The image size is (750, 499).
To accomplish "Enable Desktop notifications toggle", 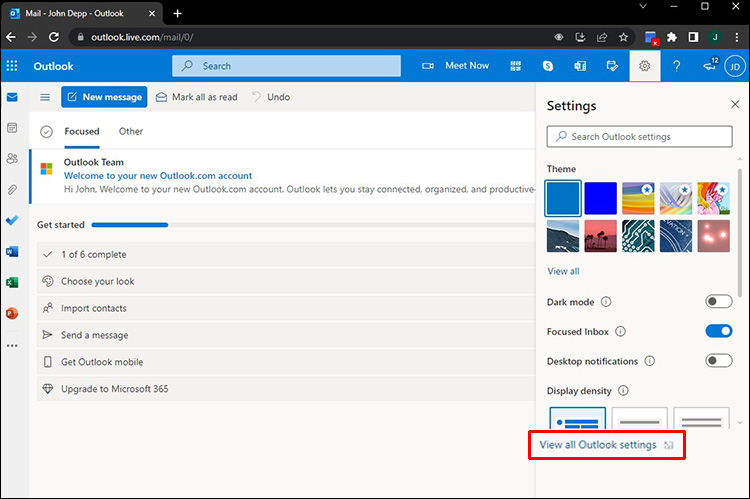I will 718,360.
